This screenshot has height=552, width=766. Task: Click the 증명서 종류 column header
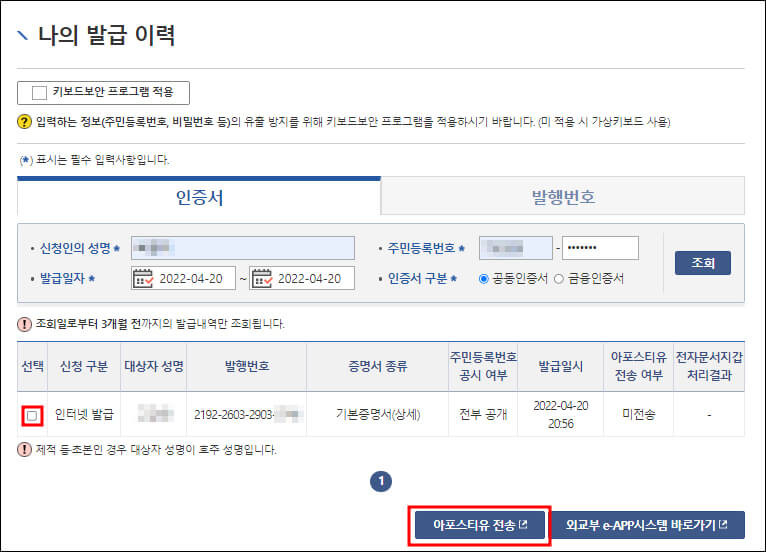click(378, 366)
